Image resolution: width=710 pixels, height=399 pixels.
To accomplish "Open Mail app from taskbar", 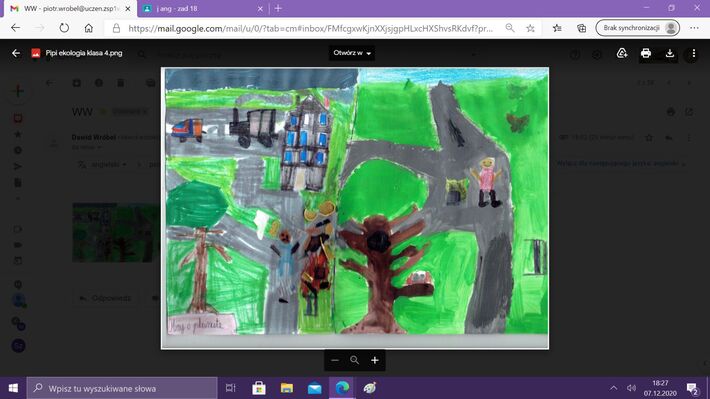I will [x=315, y=388].
